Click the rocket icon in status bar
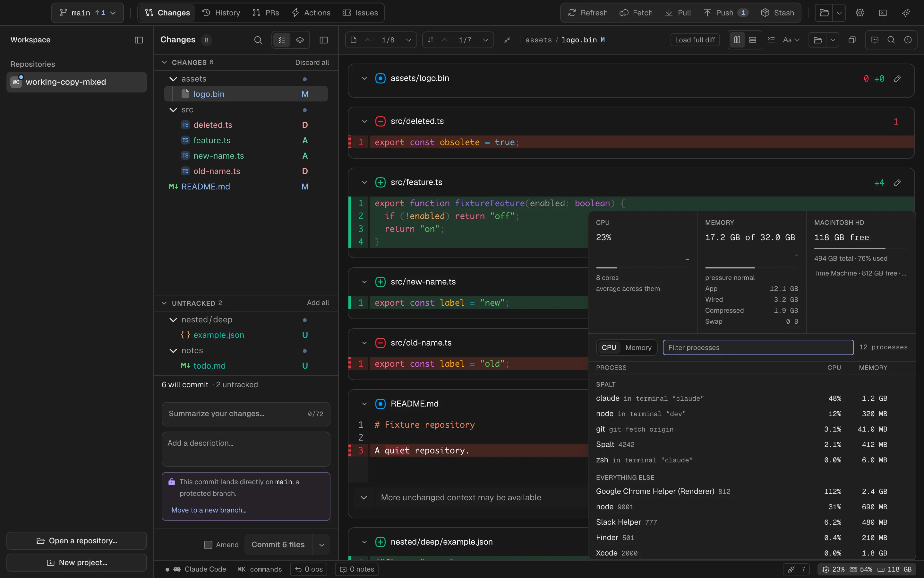 pos(791,569)
